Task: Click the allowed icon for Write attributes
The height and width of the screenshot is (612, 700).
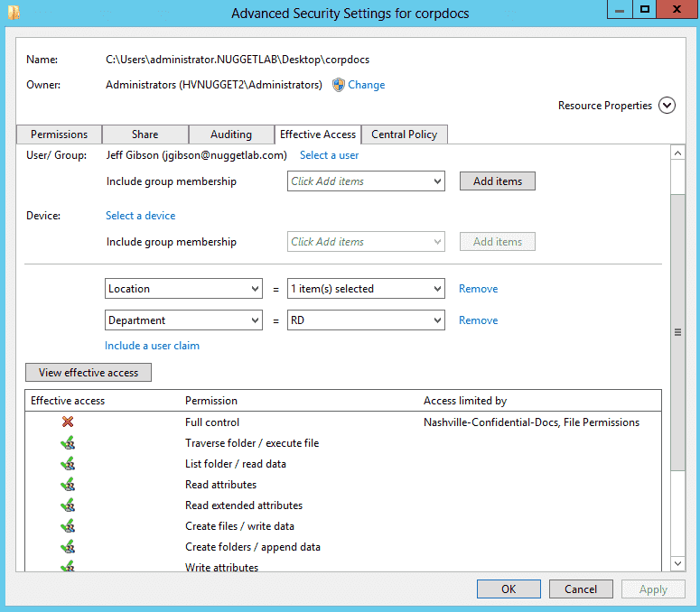Action: tap(68, 566)
